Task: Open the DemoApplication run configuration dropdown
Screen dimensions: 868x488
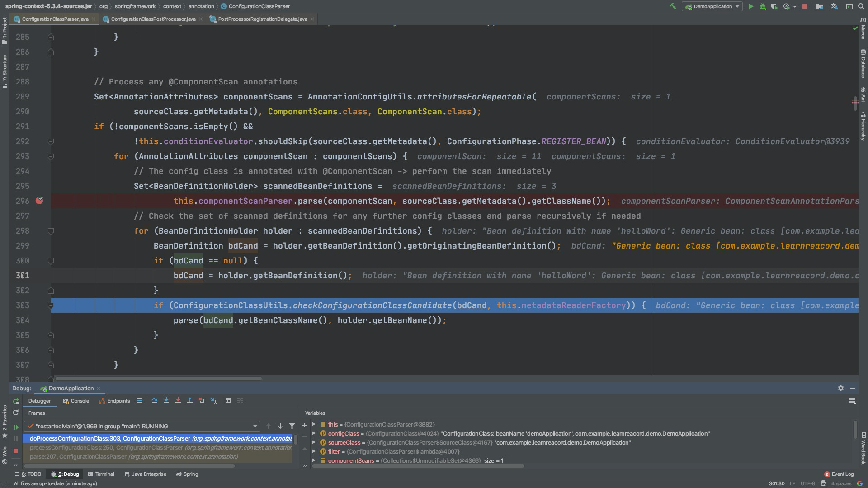Action: coord(712,6)
